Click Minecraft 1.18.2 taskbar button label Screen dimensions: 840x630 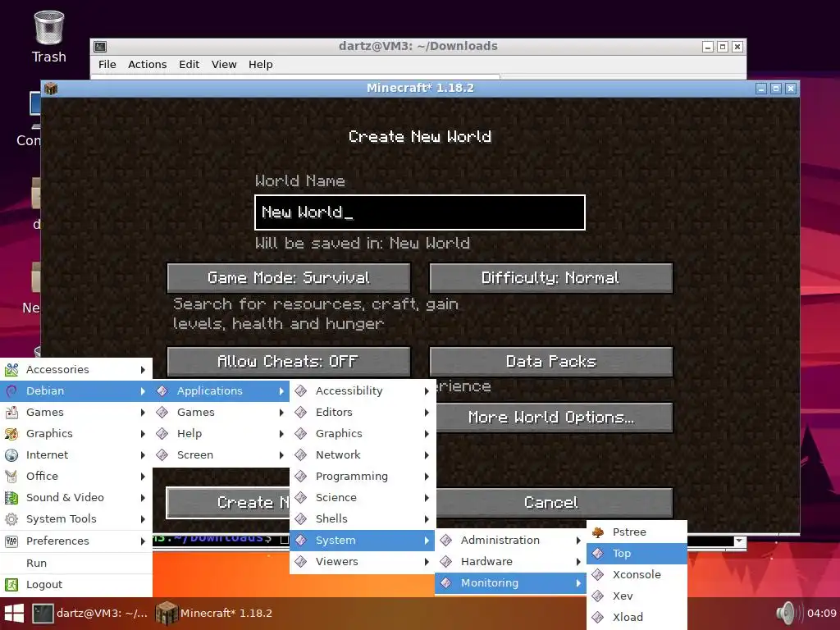[x=226, y=614]
